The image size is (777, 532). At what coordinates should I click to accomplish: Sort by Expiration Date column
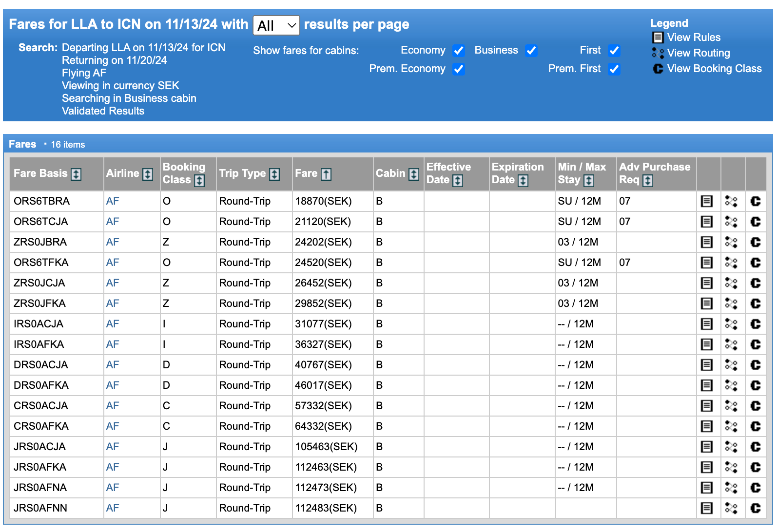[523, 180]
